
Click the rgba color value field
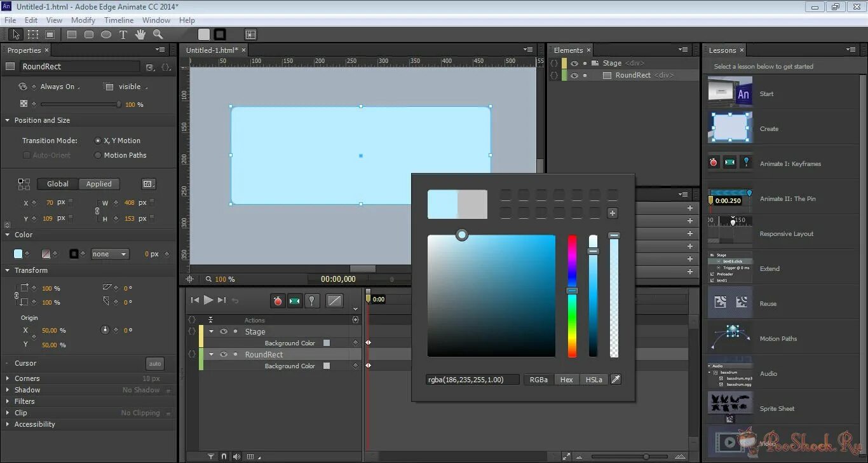point(473,379)
